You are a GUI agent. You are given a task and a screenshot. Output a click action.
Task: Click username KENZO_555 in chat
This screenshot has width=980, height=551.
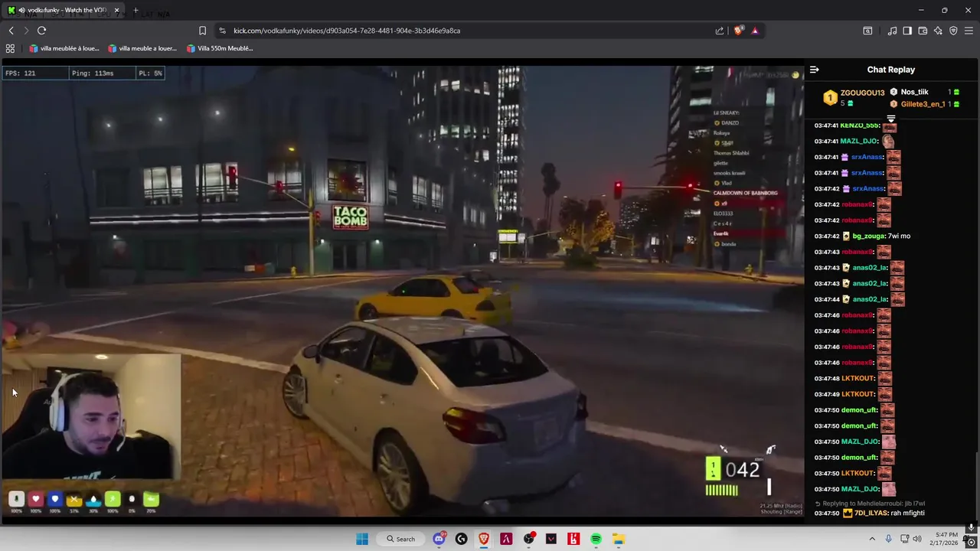point(859,126)
